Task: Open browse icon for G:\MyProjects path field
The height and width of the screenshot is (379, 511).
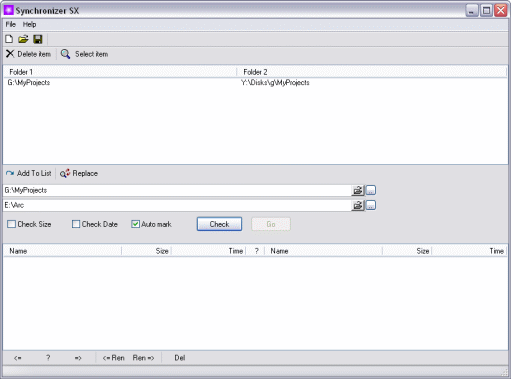Action: click(x=358, y=190)
